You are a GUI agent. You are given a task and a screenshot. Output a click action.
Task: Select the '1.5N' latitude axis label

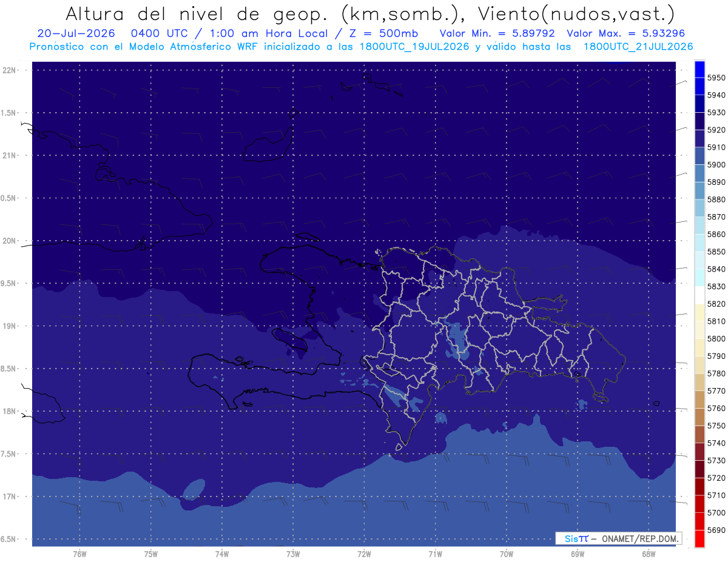tap(8, 113)
